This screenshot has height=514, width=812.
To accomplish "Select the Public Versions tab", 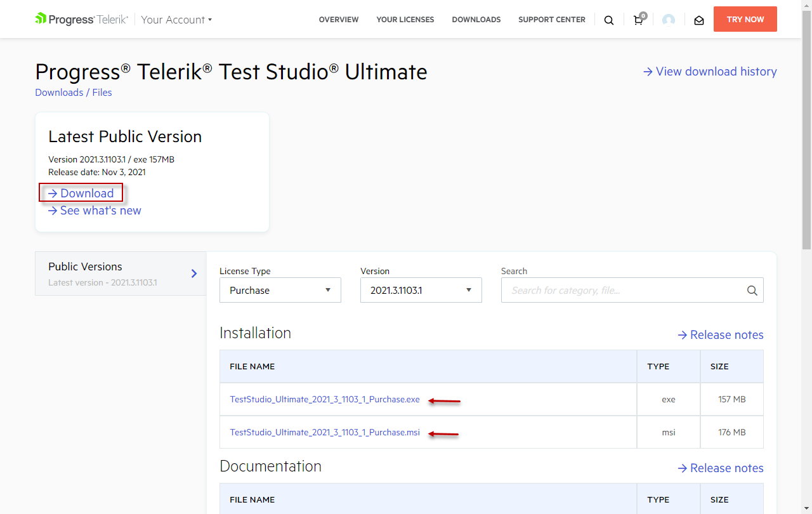I will 121,273.
